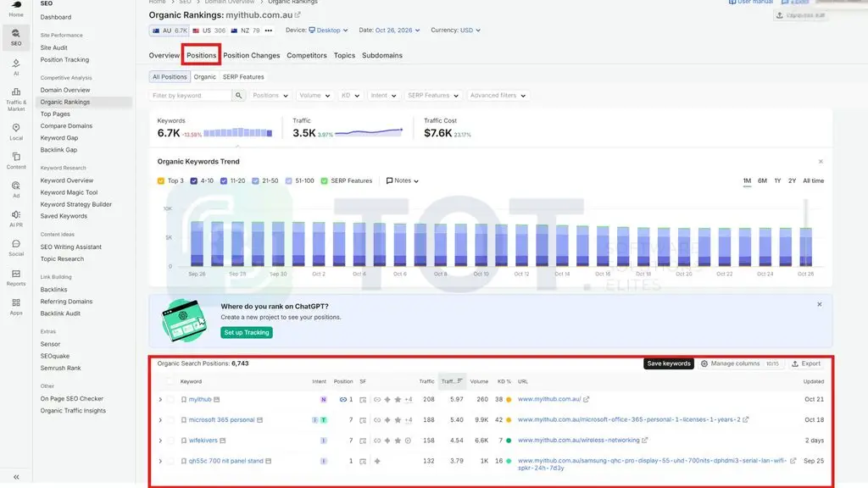Toggle the 11-20 legend checkbox
This screenshot has height=488, width=868.
point(224,181)
